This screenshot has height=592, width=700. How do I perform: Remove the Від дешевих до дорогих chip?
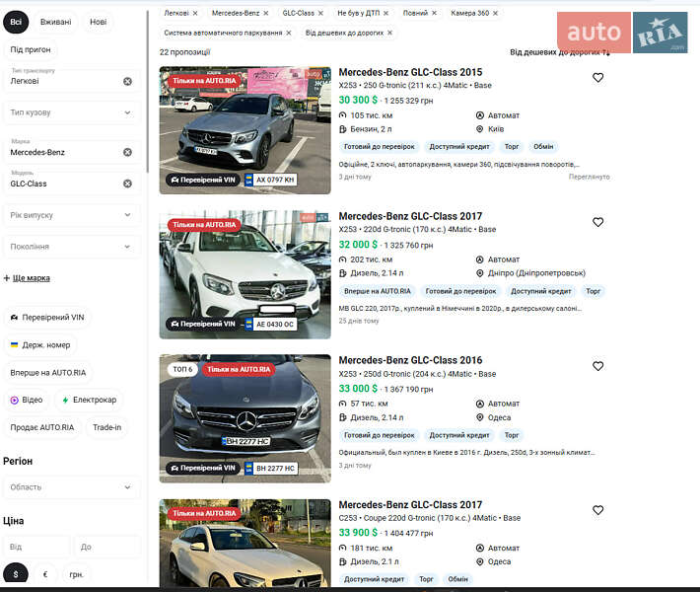[389, 34]
